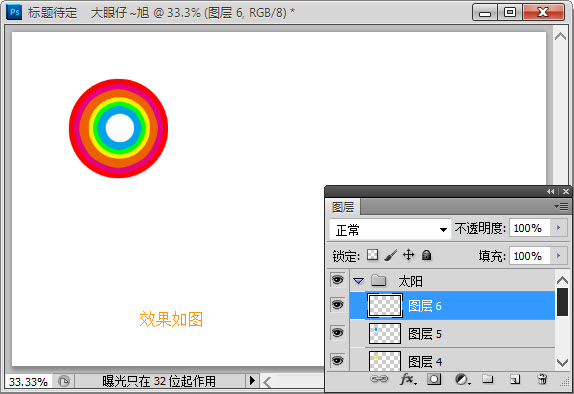
Task: Open the layers panel options menu
Action: 561,207
